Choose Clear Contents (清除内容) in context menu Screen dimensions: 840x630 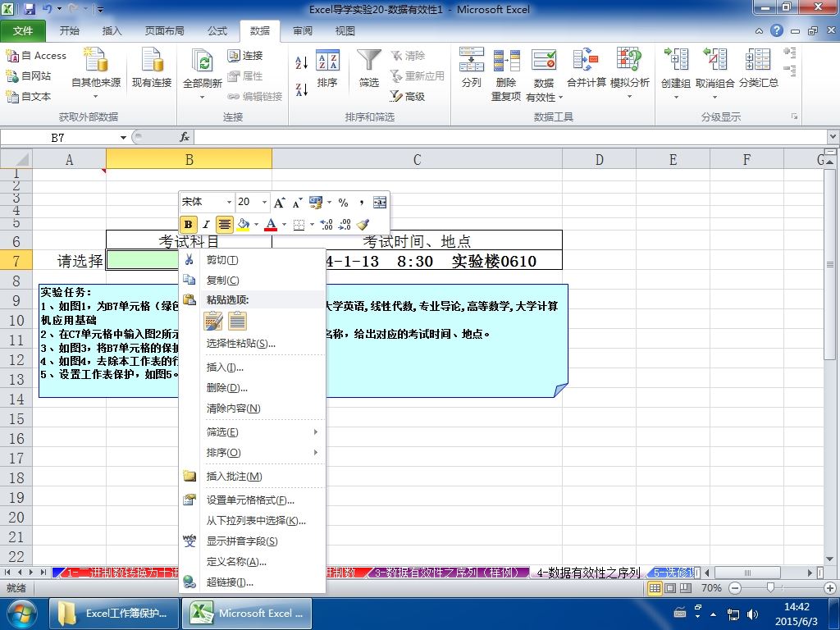pyautogui.click(x=253, y=409)
